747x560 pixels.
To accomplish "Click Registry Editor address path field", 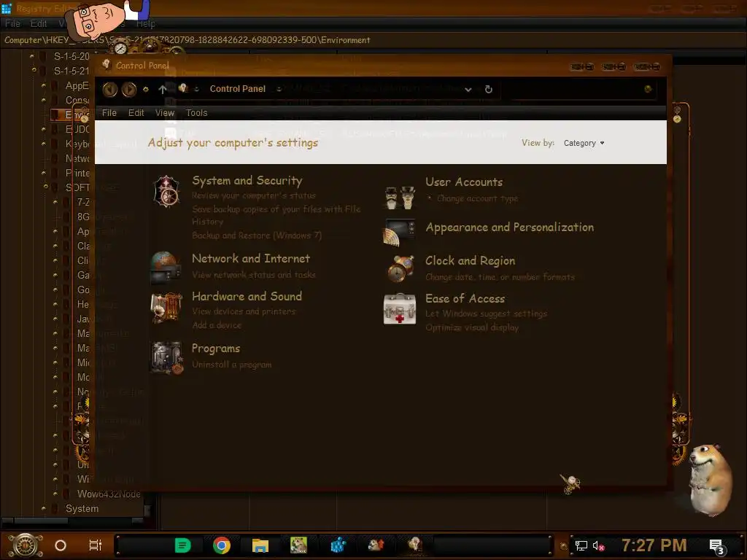I will (x=373, y=40).
